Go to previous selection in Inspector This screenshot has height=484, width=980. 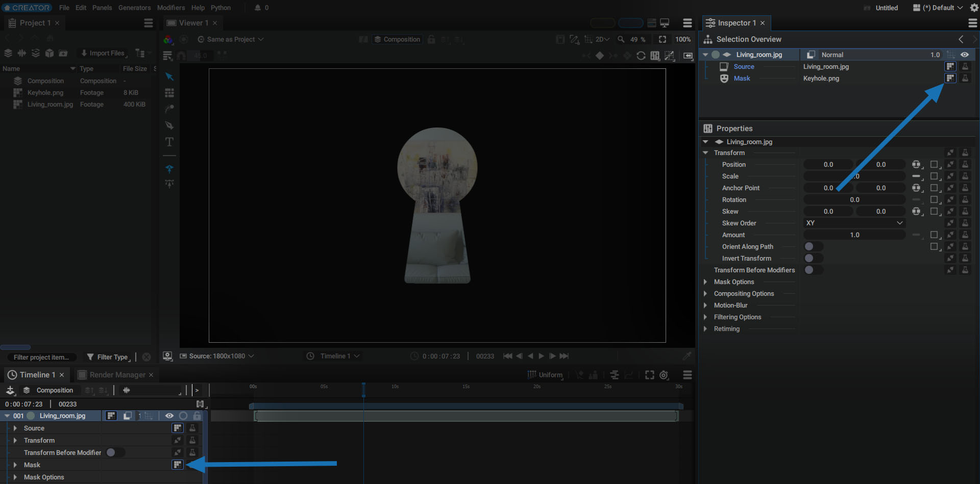pos(961,39)
